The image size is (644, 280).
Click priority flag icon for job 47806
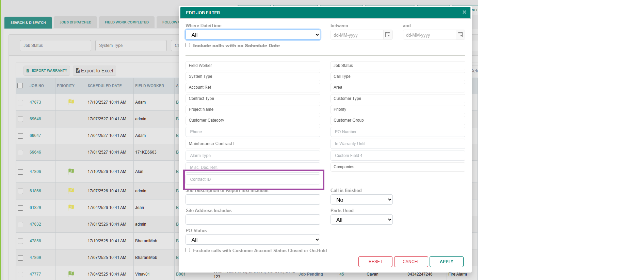[x=71, y=171]
